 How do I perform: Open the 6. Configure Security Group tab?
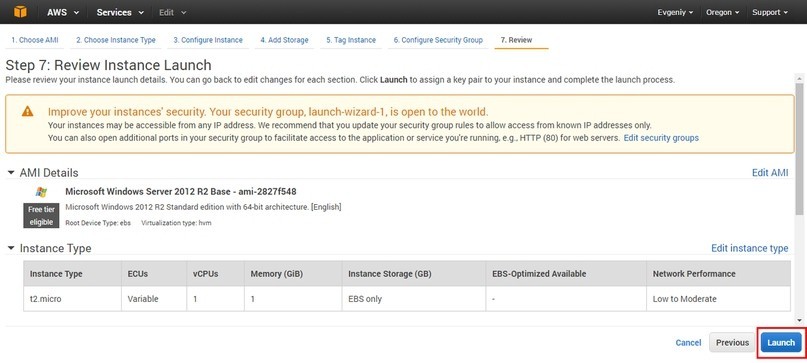point(438,40)
